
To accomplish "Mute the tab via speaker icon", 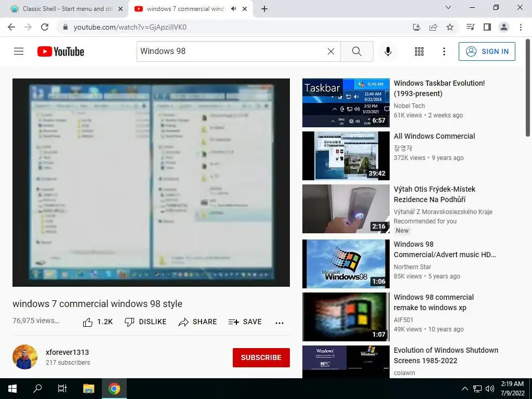I will click(233, 9).
